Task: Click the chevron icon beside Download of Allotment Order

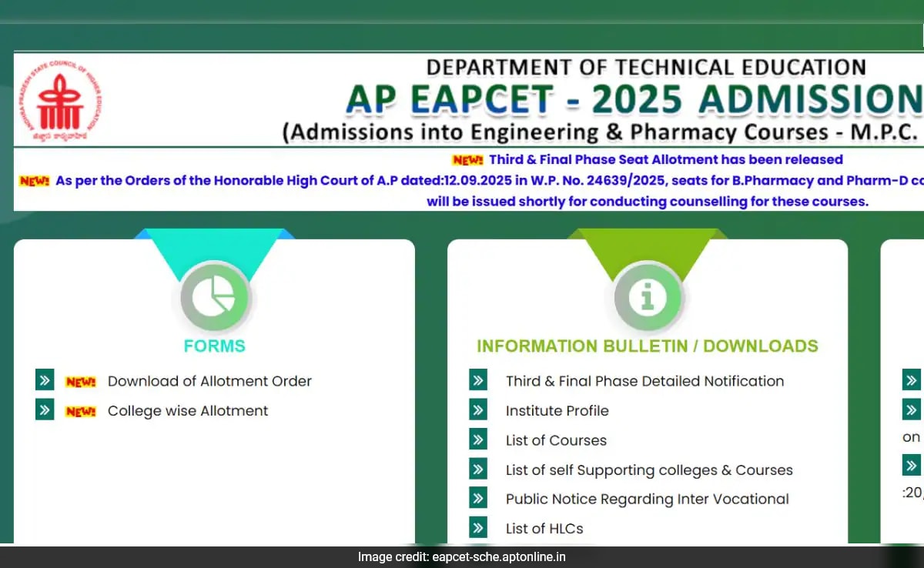Action: [45, 379]
